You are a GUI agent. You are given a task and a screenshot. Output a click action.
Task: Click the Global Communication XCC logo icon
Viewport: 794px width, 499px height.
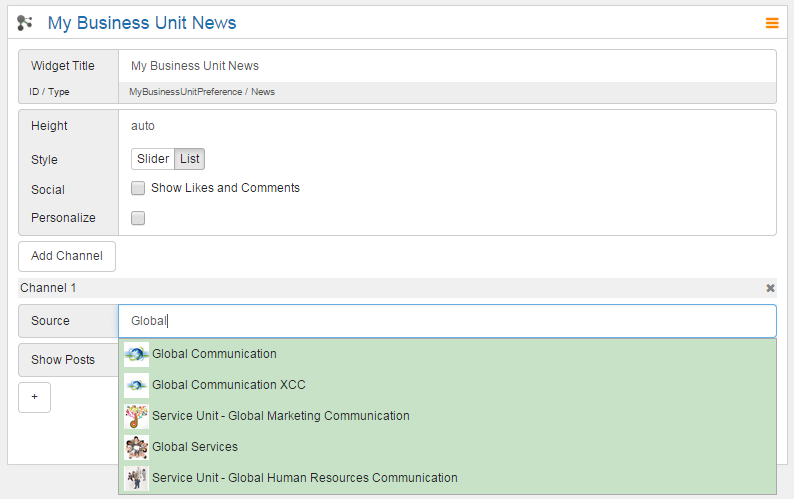pyautogui.click(x=136, y=385)
